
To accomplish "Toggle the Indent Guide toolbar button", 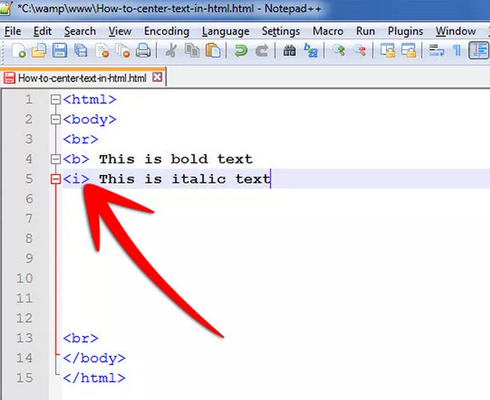I will pyautogui.click(x=479, y=51).
